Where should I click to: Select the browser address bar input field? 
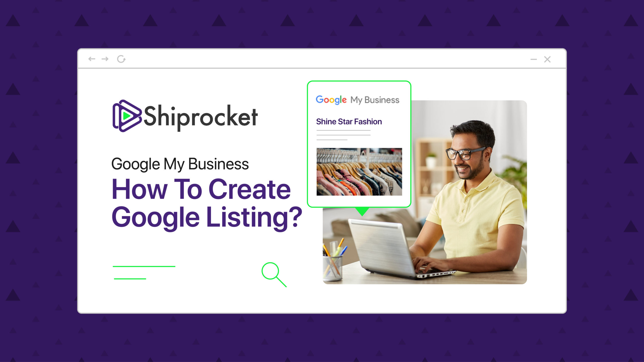coord(322,59)
